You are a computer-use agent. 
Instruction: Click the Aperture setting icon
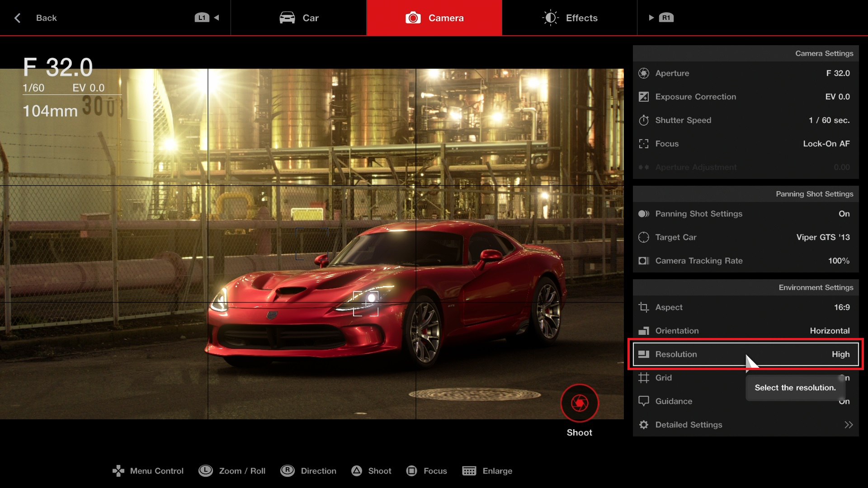tap(644, 73)
